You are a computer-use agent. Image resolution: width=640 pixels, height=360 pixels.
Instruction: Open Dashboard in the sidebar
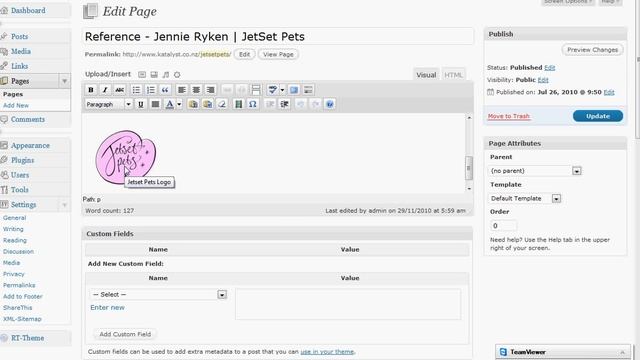(x=28, y=11)
